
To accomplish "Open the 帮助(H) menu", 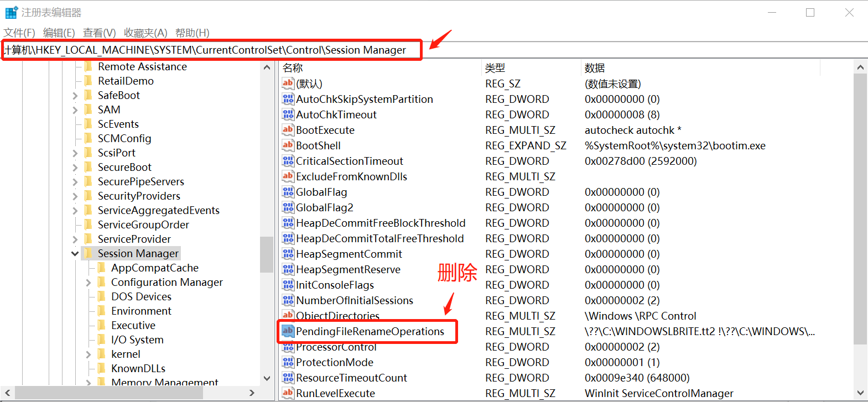I will click(x=193, y=33).
